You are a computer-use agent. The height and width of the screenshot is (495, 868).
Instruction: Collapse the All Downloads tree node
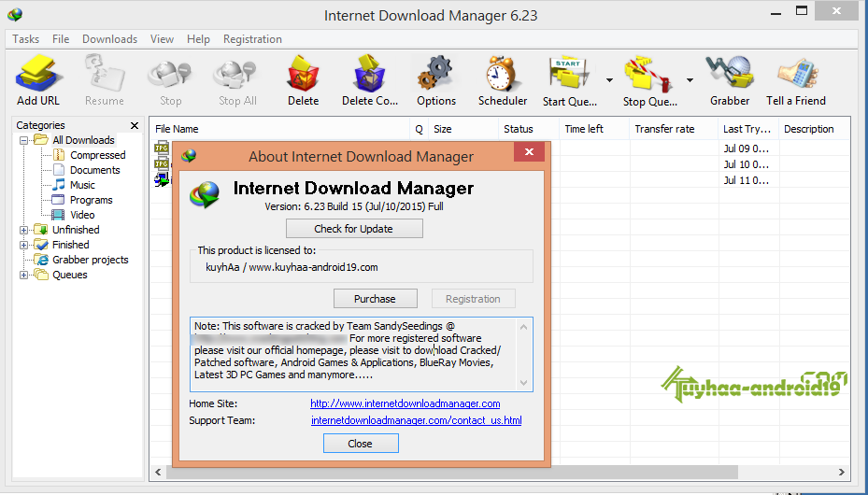coord(23,140)
